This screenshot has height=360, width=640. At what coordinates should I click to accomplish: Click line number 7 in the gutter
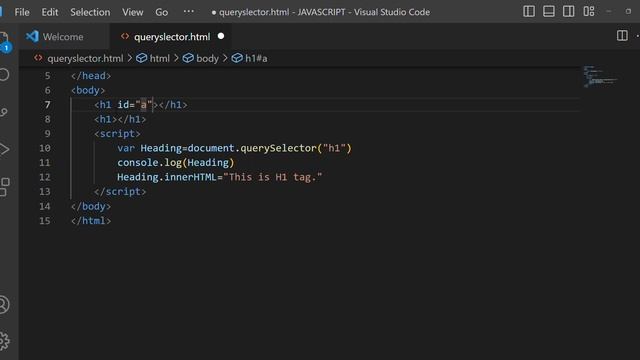[48, 105]
